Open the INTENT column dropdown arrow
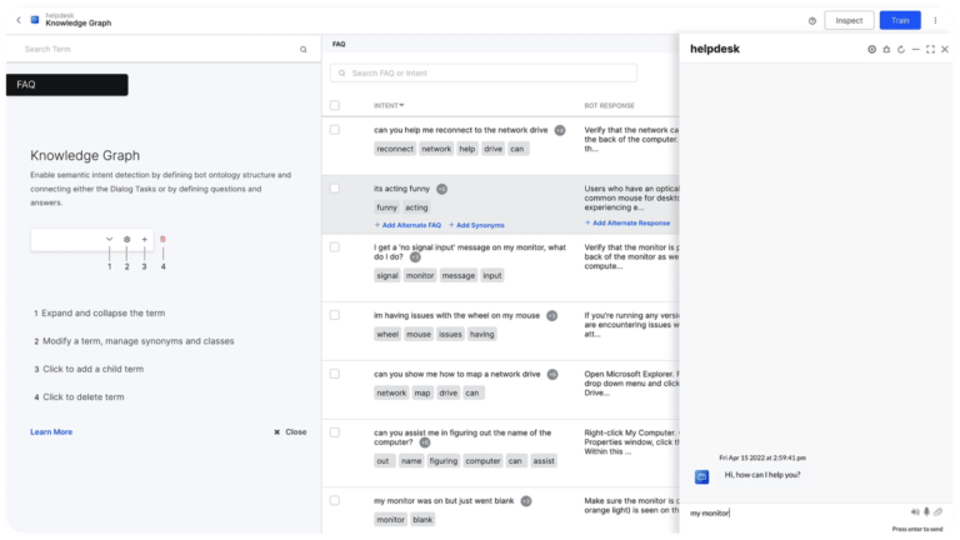Viewport: 960px width, 540px height. click(x=402, y=105)
